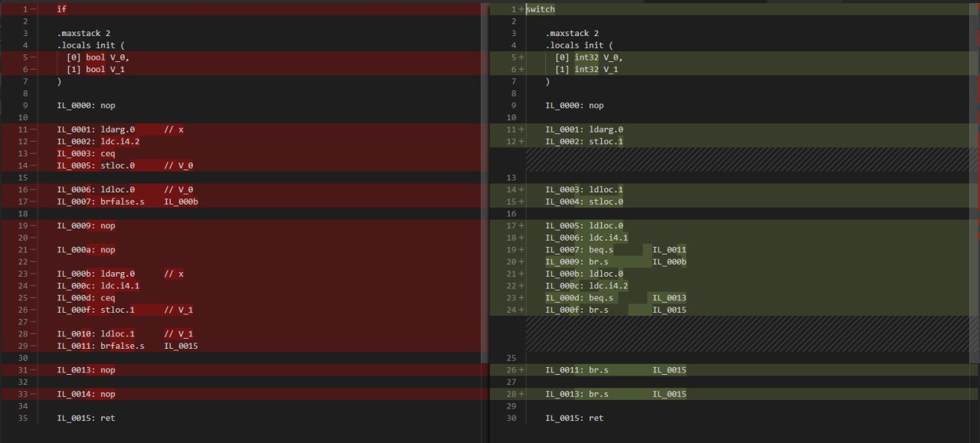The height and width of the screenshot is (443, 980).
Task: Click 'IL_000c: ldc.i4.2' in right pane
Action: pyautogui.click(x=586, y=286)
